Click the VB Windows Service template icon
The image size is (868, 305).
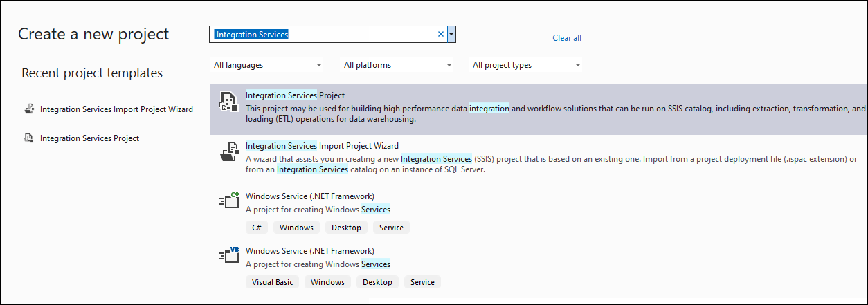(228, 255)
